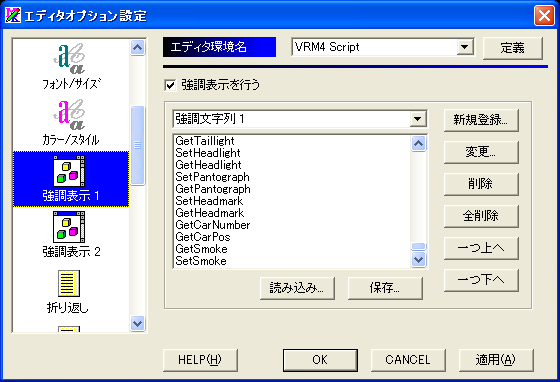
Task: Move item down with 一つ下へ
Action: (x=481, y=280)
